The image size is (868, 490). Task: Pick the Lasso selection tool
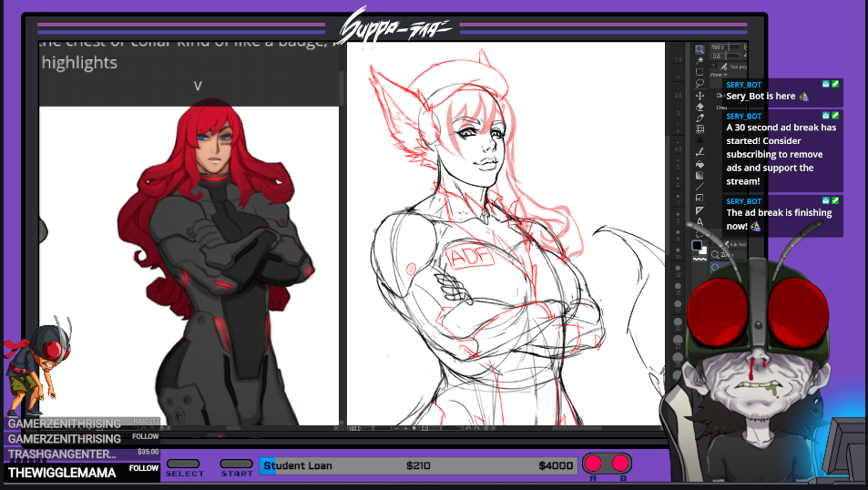pos(700,83)
